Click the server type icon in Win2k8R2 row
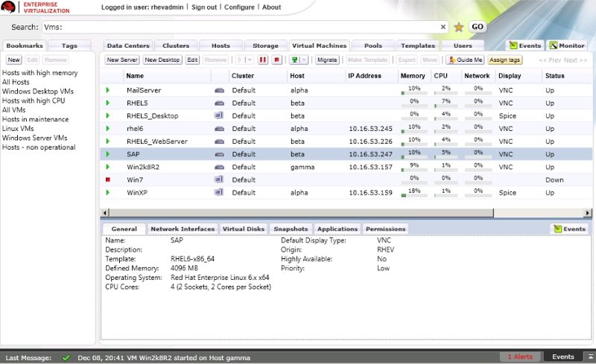Image resolution: width=596 pixels, height=364 pixels. 219,167
